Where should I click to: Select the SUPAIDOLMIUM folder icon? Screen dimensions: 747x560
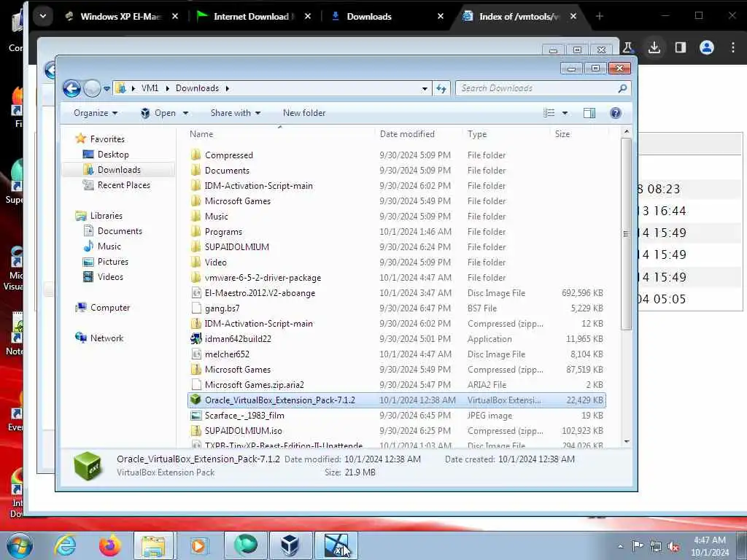click(196, 246)
